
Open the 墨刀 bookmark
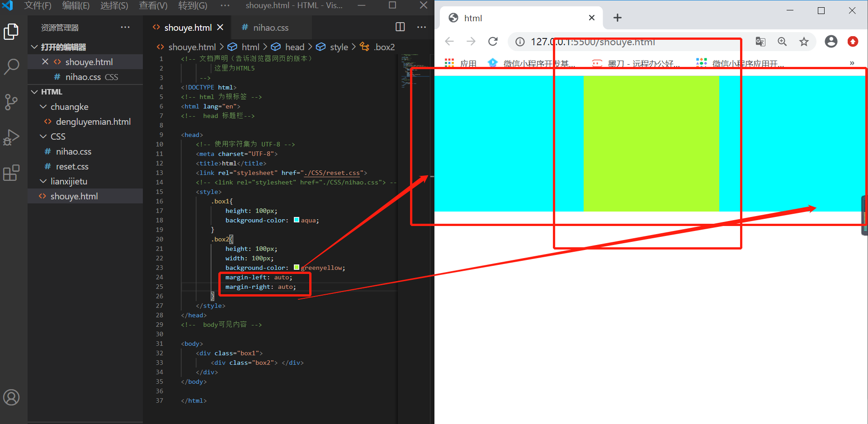click(636, 63)
